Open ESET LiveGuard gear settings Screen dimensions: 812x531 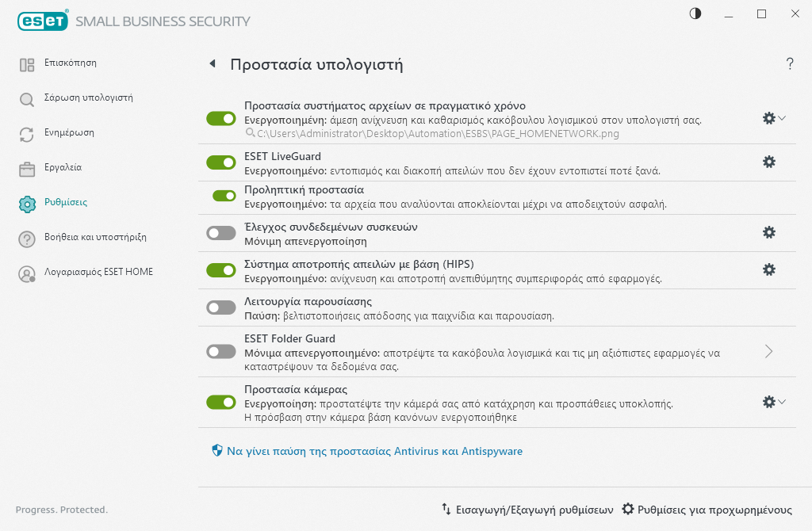pos(768,162)
